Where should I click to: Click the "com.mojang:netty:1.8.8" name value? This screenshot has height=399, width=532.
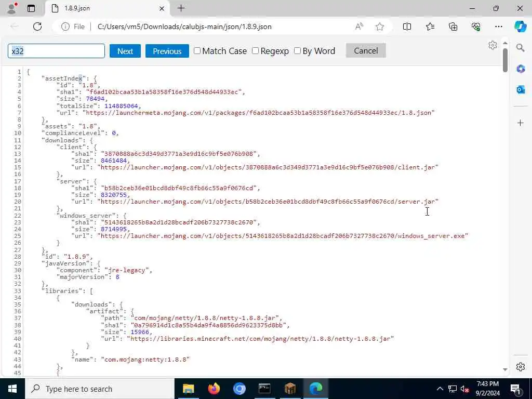tap(145, 360)
